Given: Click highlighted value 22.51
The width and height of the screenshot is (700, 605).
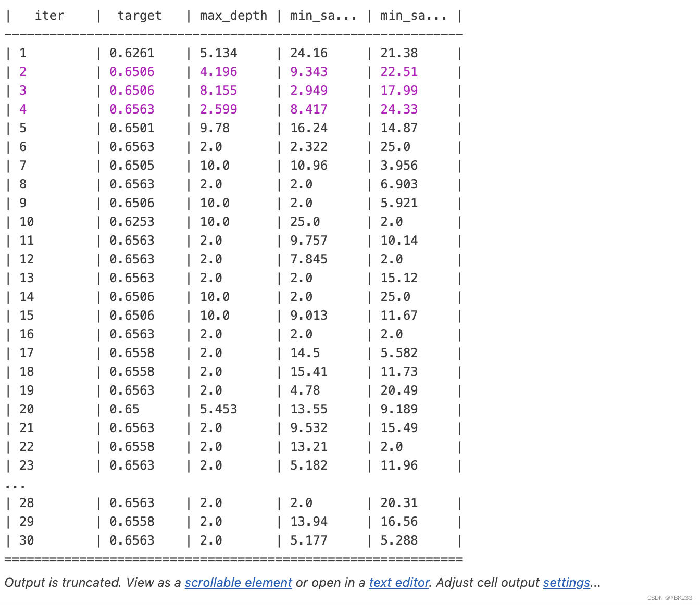Looking at the screenshot, I should click(x=399, y=72).
